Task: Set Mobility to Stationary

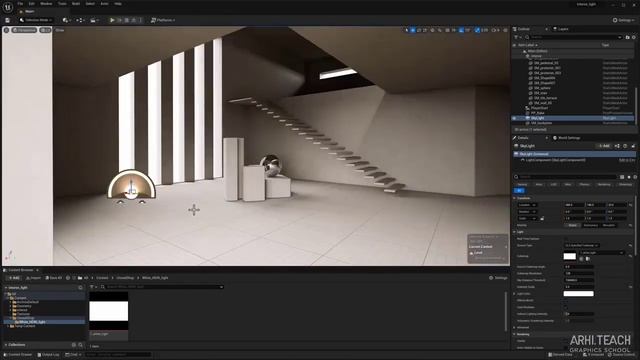Action: [x=591, y=225]
